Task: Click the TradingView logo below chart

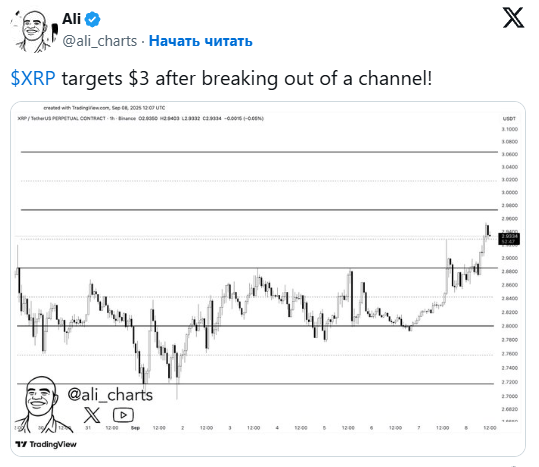Action: click(x=46, y=444)
